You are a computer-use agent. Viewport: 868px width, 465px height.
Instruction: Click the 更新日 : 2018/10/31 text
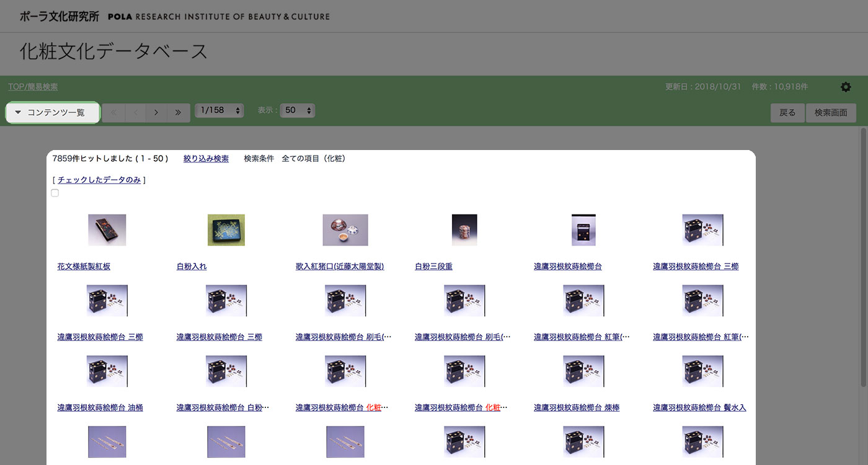pos(703,87)
